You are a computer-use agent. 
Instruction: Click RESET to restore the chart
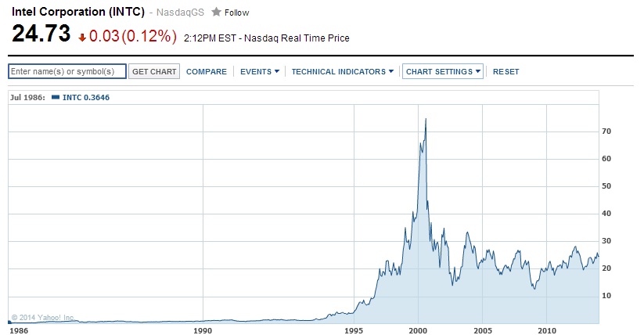(506, 71)
